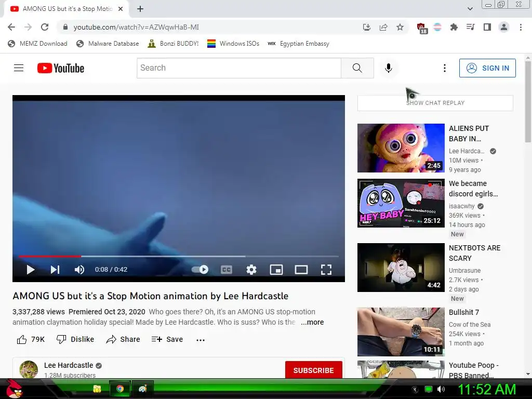Select the AMONG US video tab
Screen dimensions: 532x399
point(67,9)
